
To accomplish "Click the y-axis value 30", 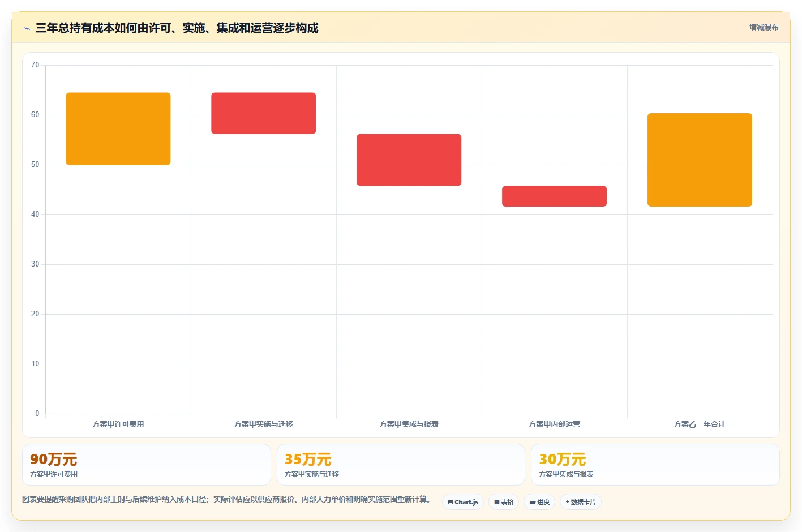I will [35, 264].
